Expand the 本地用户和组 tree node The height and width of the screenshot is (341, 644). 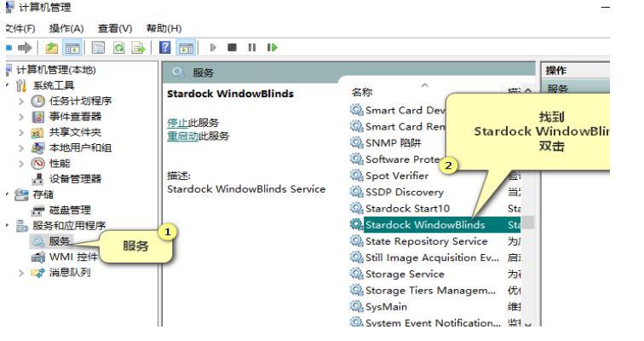pos(21,147)
